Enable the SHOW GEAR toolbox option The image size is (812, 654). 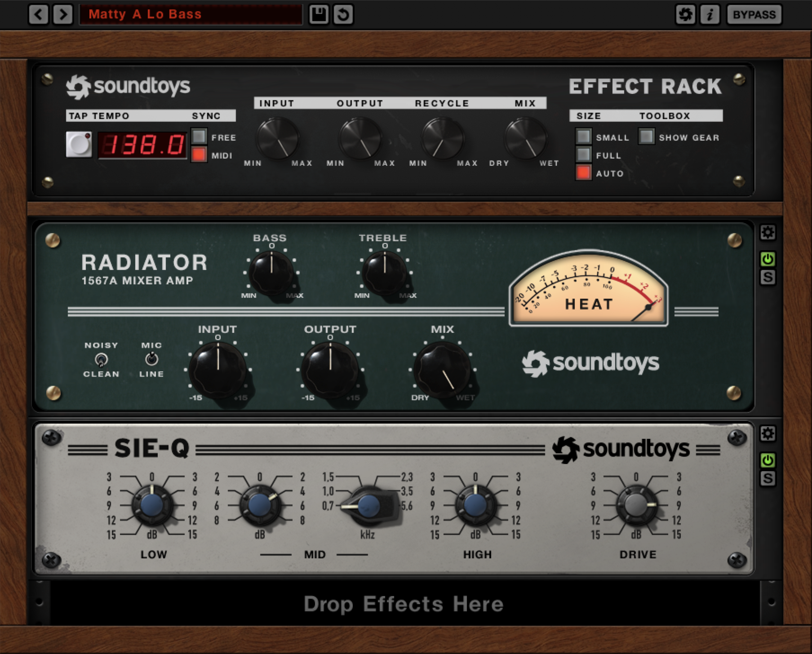(x=646, y=137)
